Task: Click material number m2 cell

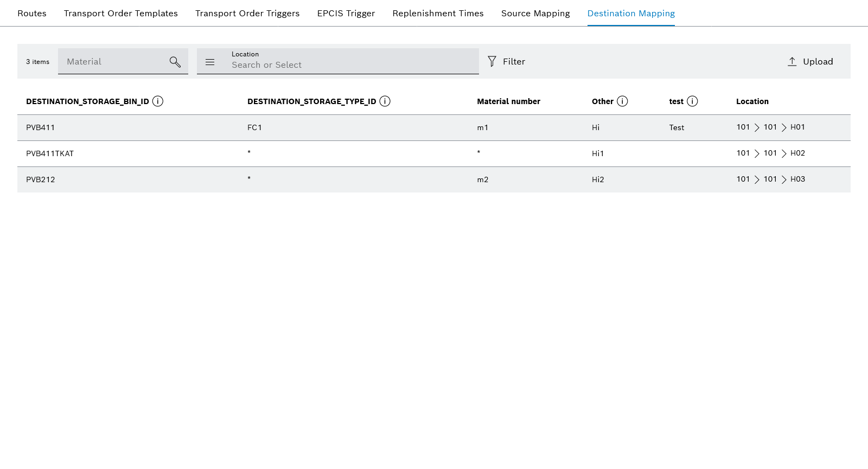Action: click(x=483, y=179)
